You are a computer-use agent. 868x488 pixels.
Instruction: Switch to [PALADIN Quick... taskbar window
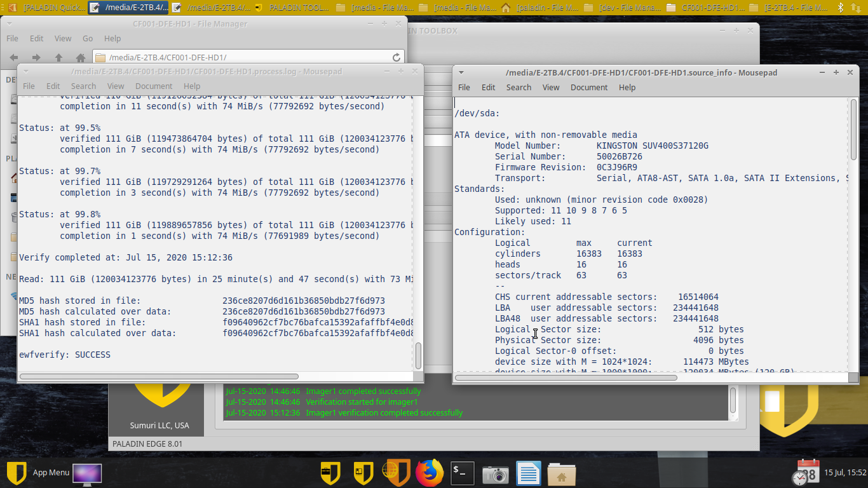(46, 8)
